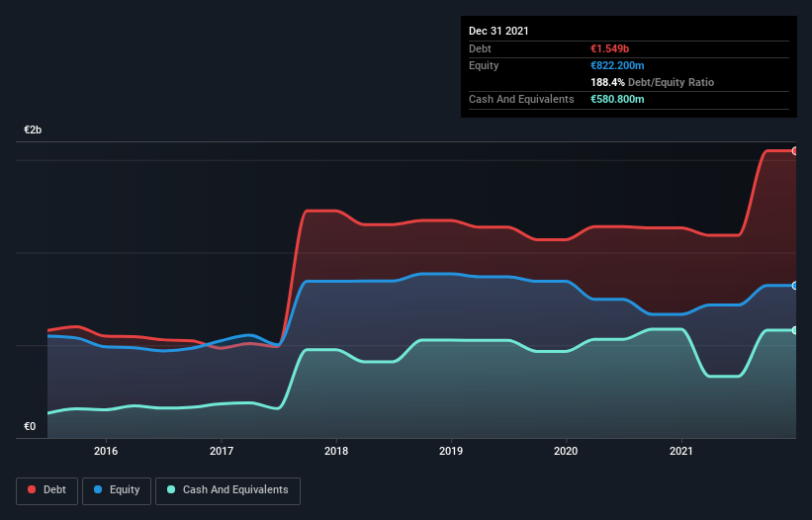Screen dimensions: 812x520
Task: Click the teal Cash legend dot
Action: pos(171,489)
